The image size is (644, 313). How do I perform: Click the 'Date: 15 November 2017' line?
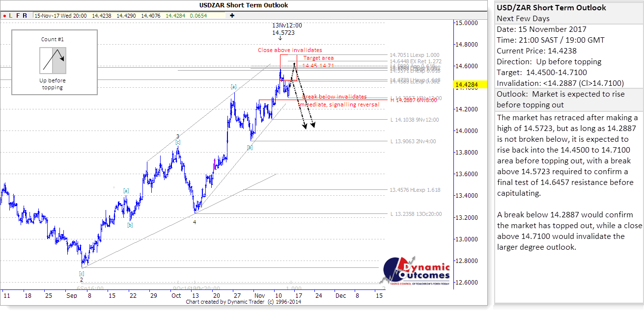[542, 29]
